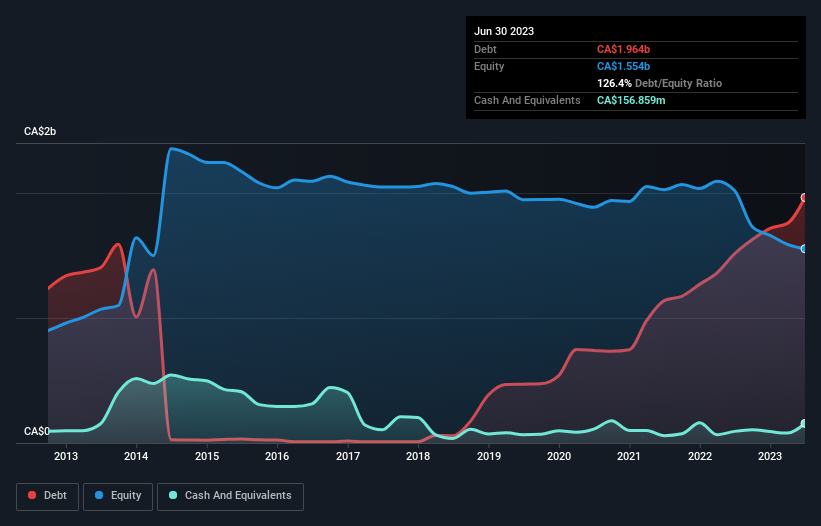Image resolution: width=821 pixels, height=526 pixels.
Task: Click the CA$1.554b equity value
Action: click(623, 66)
